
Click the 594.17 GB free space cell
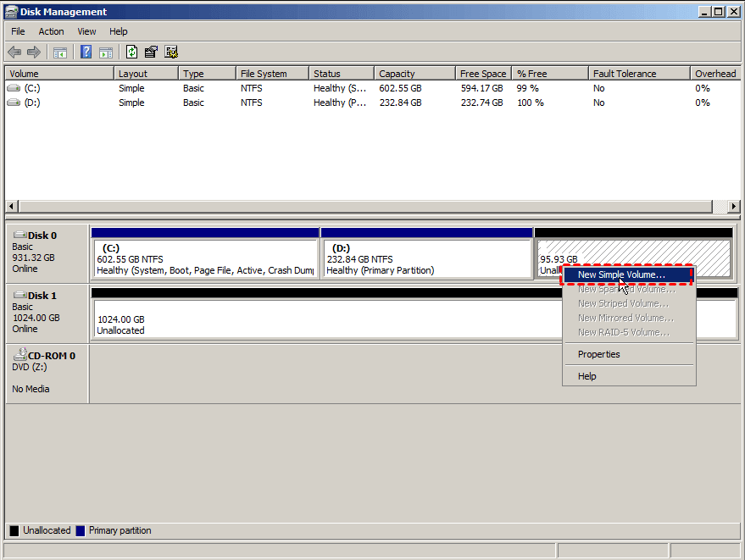pos(481,88)
